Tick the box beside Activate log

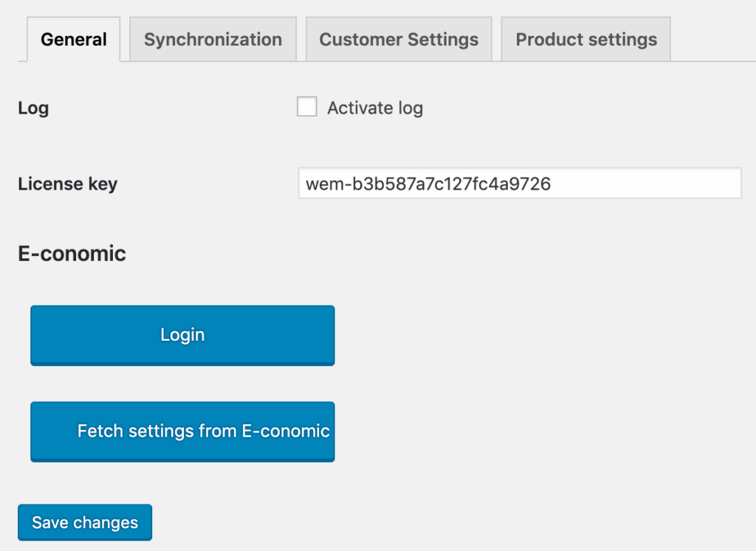[x=307, y=108]
